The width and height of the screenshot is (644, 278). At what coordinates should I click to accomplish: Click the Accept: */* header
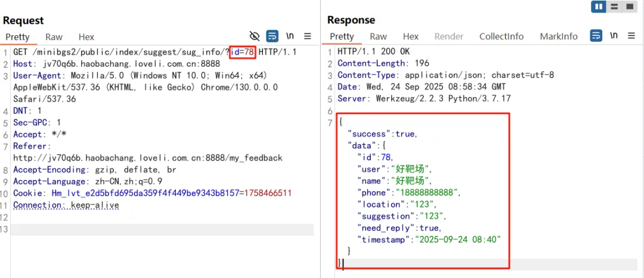[x=40, y=135]
